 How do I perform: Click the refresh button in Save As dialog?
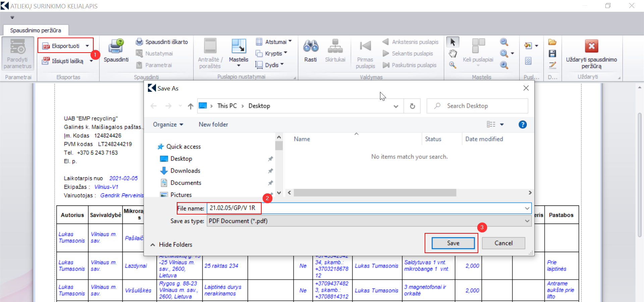pyautogui.click(x=412, y=106)
